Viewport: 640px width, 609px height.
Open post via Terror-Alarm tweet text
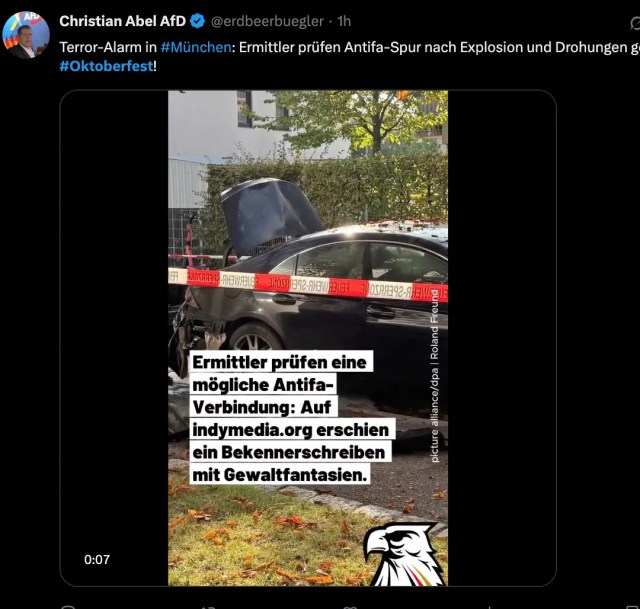[349, 56]
